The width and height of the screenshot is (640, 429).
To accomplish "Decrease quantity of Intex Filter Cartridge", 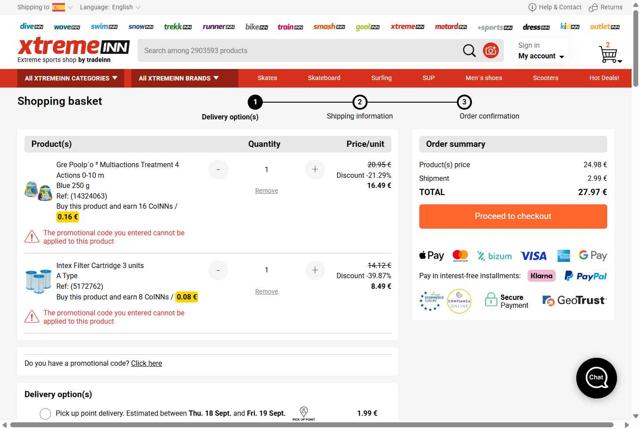I will 218,270.
